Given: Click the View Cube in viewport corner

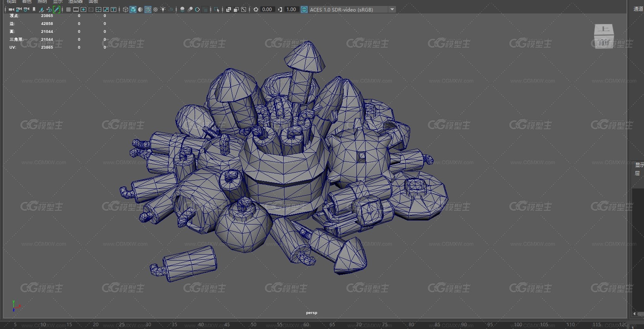Looking at the screenshot, I should point(604,36).
